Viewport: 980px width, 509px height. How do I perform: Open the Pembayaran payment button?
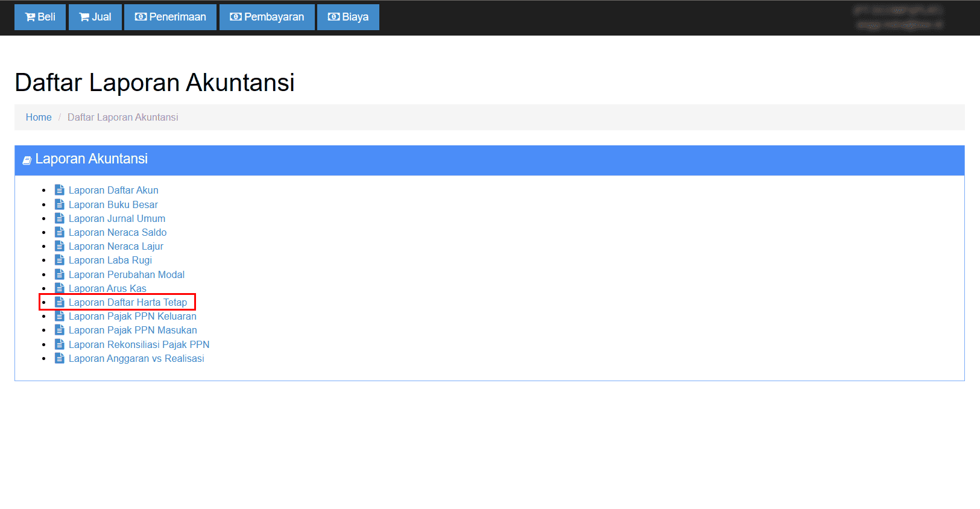(x=267, y=17)
